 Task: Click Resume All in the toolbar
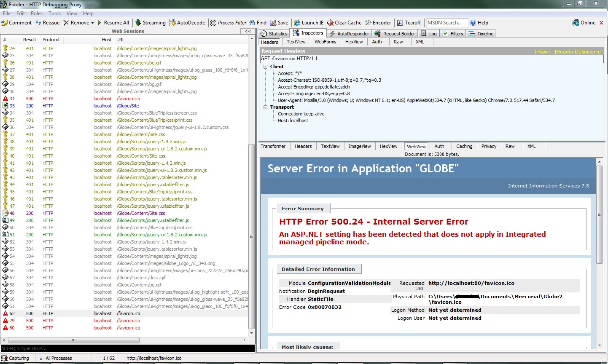pos(113,23)
